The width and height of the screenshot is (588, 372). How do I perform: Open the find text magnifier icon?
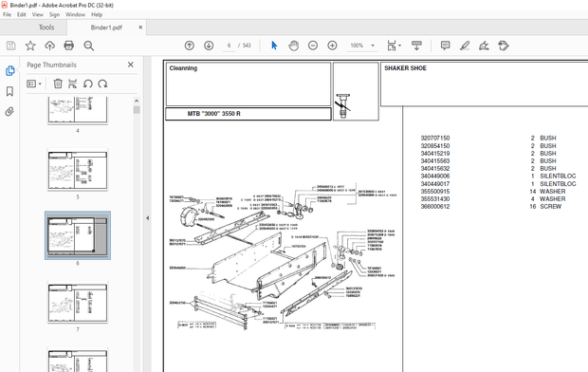pyautogui.click(x=89, y=46)
